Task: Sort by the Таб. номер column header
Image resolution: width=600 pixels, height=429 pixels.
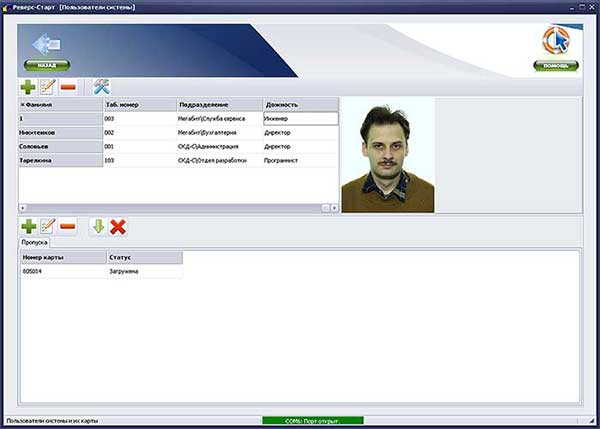Action: tap(140, 104)
